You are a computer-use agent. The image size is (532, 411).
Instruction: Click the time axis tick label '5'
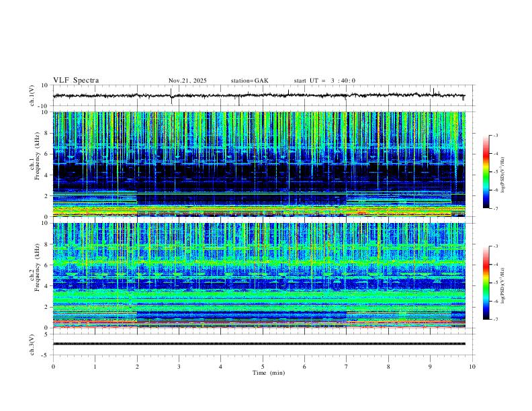click(263, 367)
